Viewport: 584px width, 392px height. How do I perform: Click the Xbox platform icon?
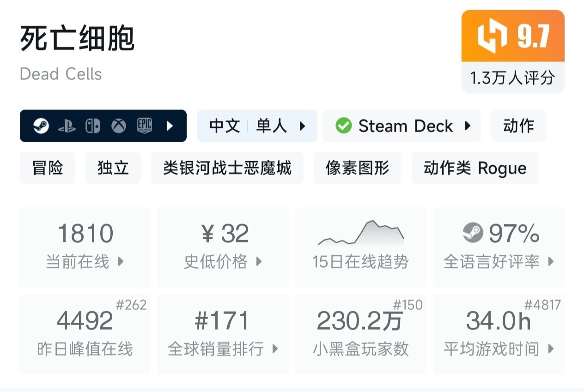[119, 126]
